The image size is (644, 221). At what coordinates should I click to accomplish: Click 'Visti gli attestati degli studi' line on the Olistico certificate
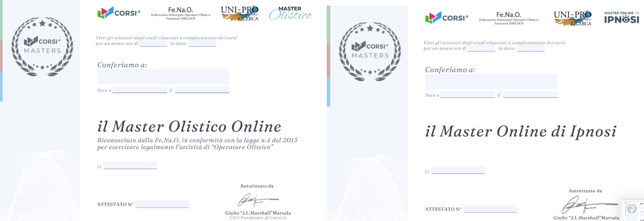pos(166,38)
